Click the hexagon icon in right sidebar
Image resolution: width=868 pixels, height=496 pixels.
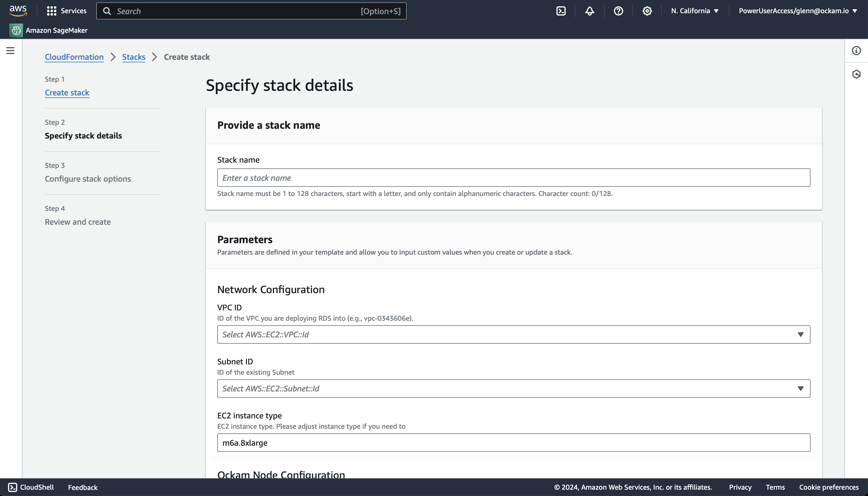point(856,74)
